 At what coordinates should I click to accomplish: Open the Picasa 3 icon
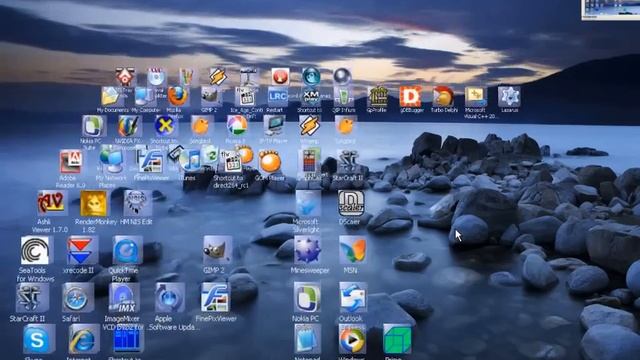pos(237,126)
